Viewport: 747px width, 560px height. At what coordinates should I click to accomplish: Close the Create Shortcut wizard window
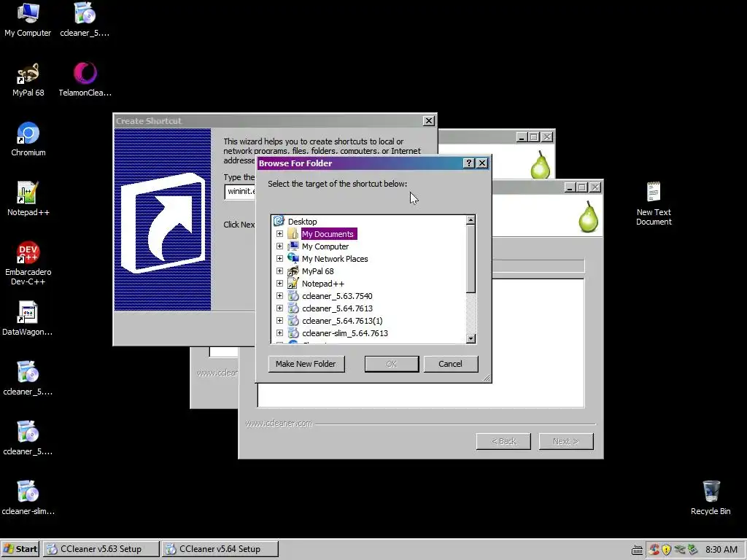click(x=429, y=121)
